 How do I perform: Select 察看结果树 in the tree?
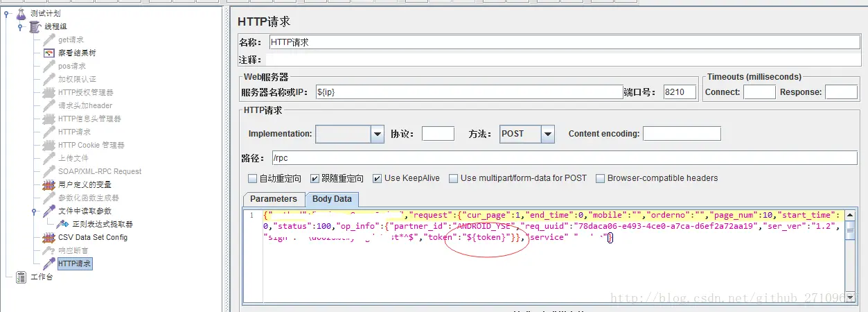77,53
